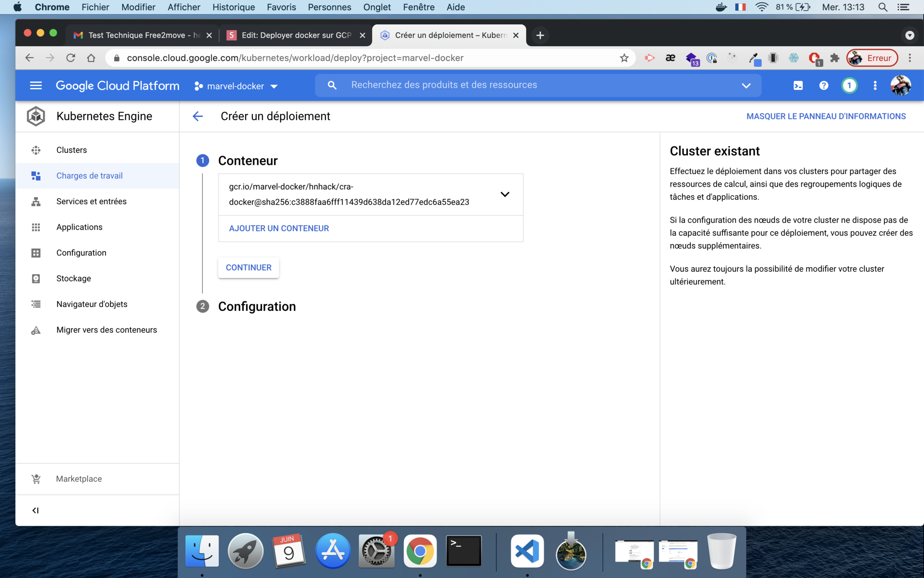This screenshot has width=924, height=578.
Task: Open the three-dot console settings menu
Action: 875,86
